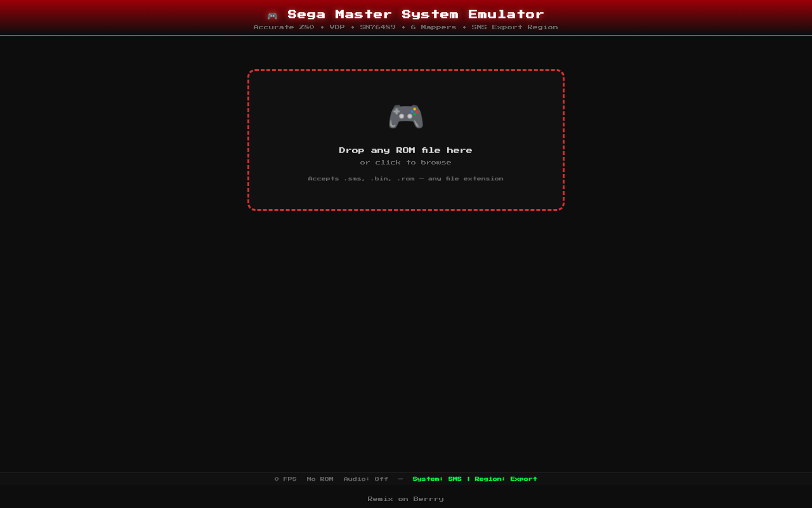The width and height of the screenshot is (812, 508).
Task: Click the 'System: SMS | Region: Export' status
Action: 475,479
